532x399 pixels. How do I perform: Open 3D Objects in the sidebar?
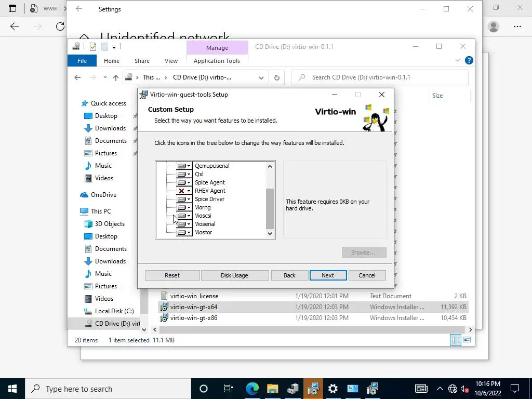(x=104, y=224)
